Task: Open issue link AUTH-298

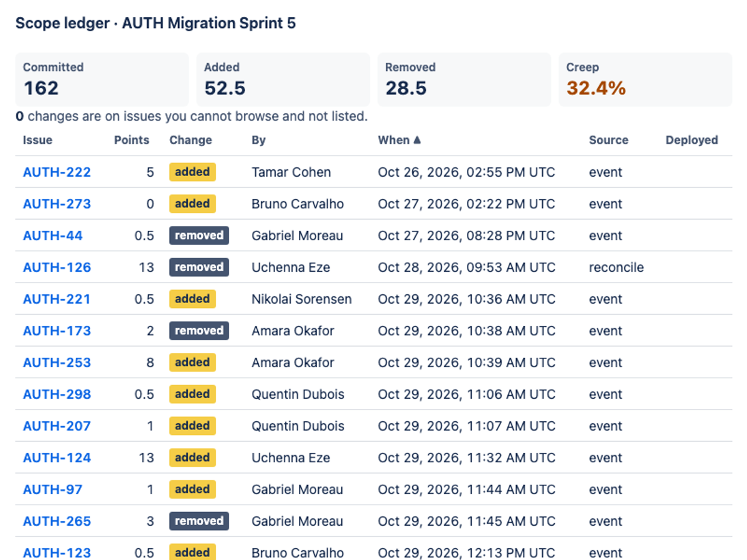Action: [57, 394]
